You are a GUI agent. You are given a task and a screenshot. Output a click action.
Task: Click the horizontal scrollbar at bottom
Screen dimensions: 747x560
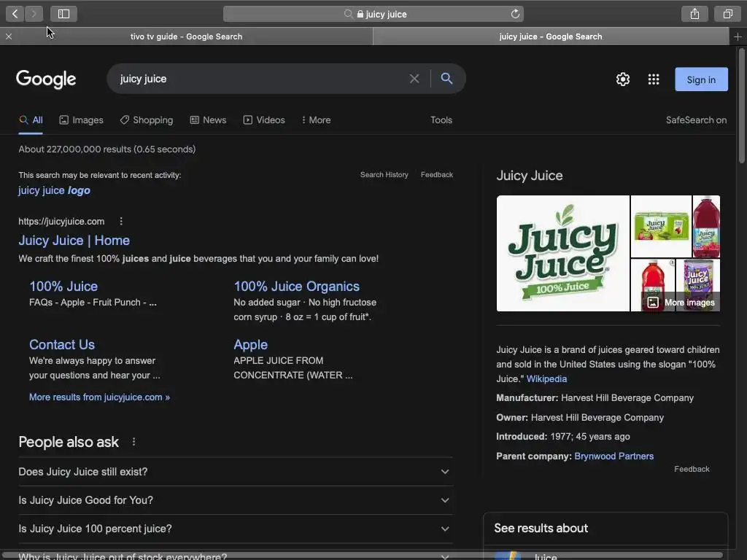click(362, 555)
